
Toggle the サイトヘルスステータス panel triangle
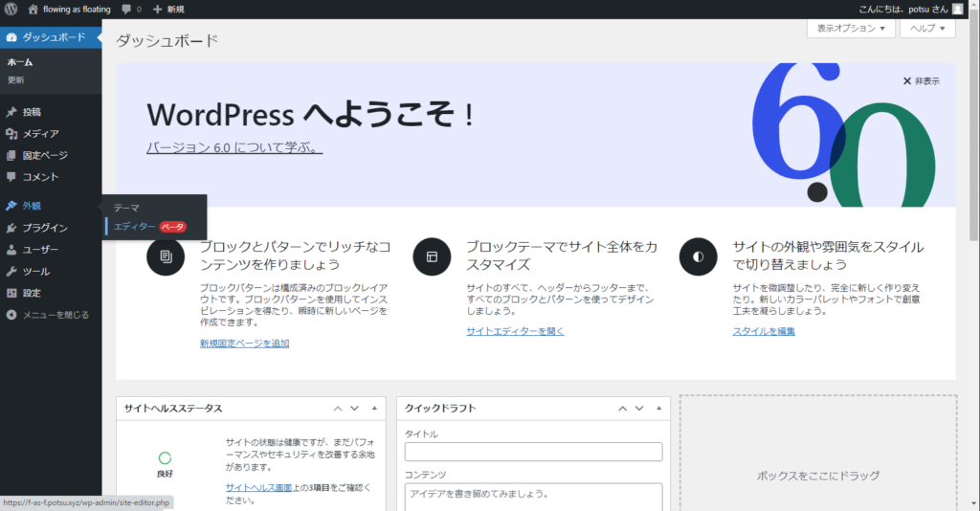click(x=374, y=409)
